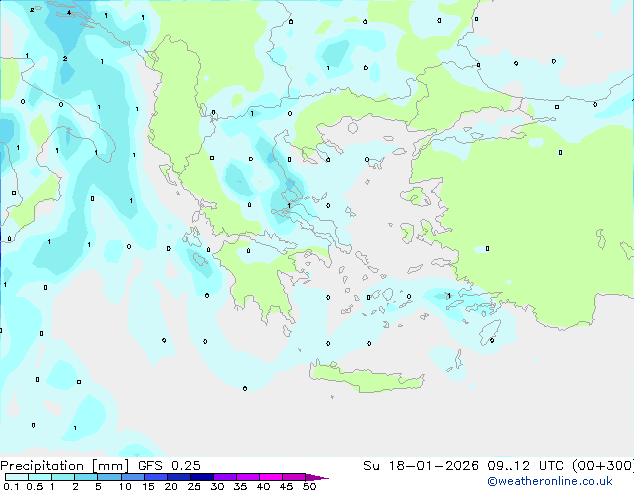Viewport: 634px width, 490px height.
Task: Click the "0.5" legend scale label
Action: tap(35, 486)
